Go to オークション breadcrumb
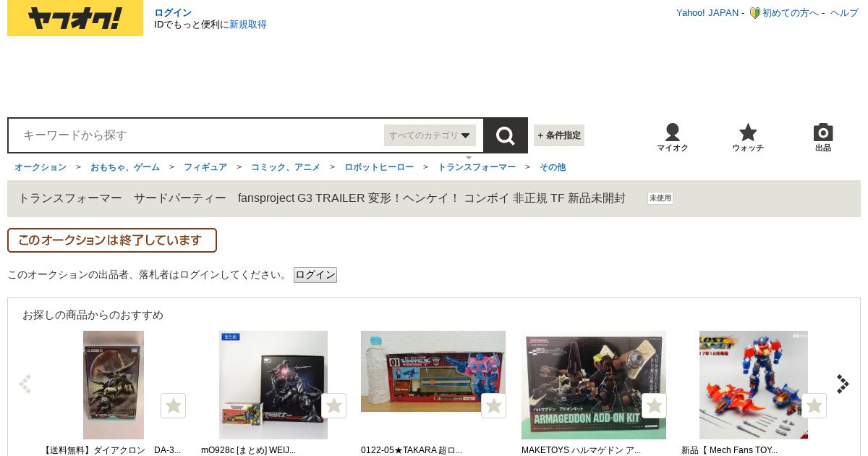Image resolution: width=868 pixels, height=456 pixels. click(x=41, y=167)
